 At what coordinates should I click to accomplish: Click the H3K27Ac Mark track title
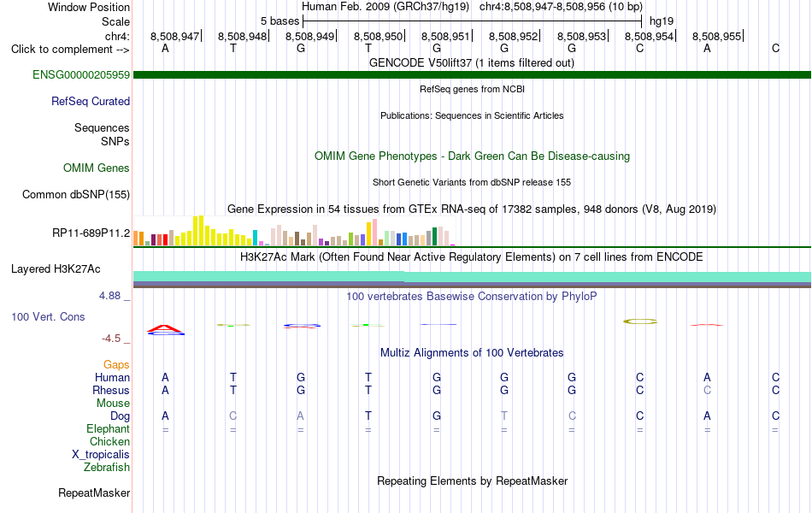click(x=472, y=257)
